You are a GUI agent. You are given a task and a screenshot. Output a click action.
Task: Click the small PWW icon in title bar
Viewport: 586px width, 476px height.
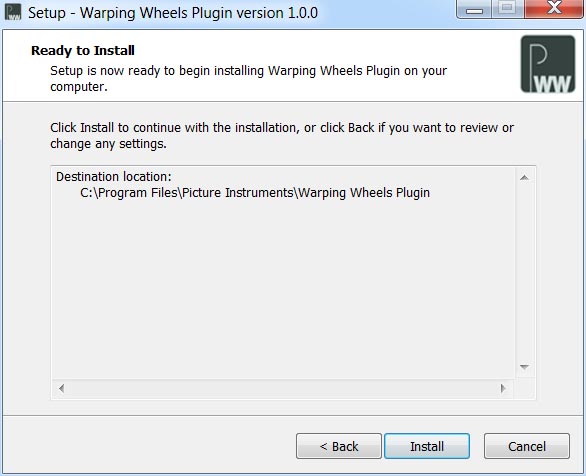pos(13,12)
